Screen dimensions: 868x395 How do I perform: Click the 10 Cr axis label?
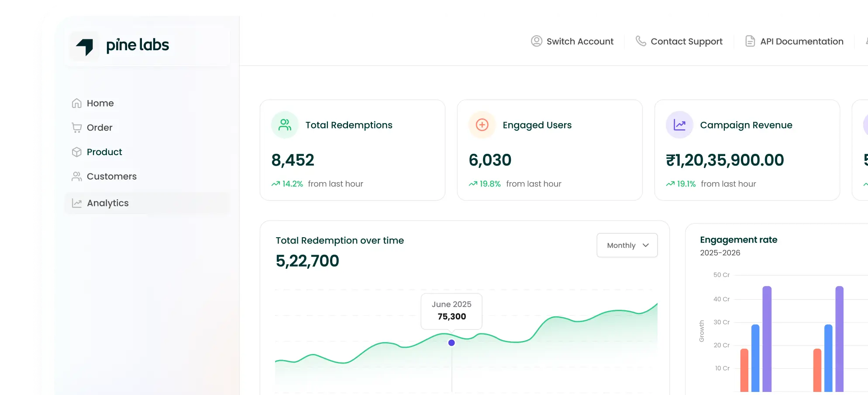point(722,368)
